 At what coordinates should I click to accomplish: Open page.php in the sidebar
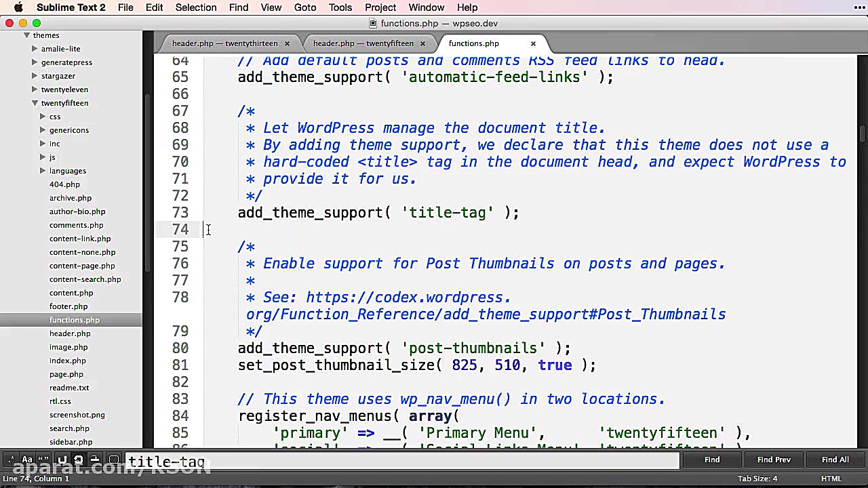(x=66, y=374)
